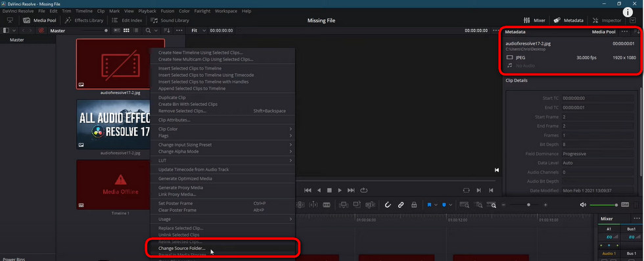Switch media pool to list view
This screenshot has height=261, width=644.
[136, 30]
